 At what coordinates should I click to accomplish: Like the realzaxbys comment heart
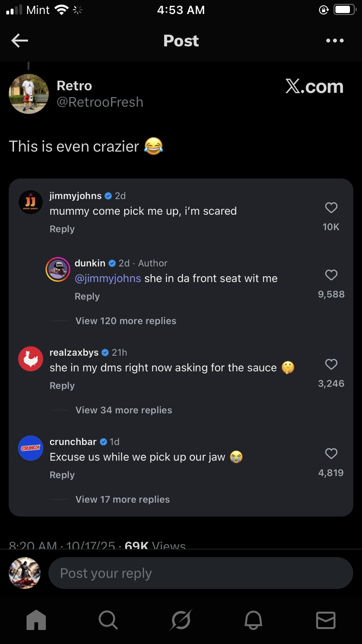click(331, 364)
